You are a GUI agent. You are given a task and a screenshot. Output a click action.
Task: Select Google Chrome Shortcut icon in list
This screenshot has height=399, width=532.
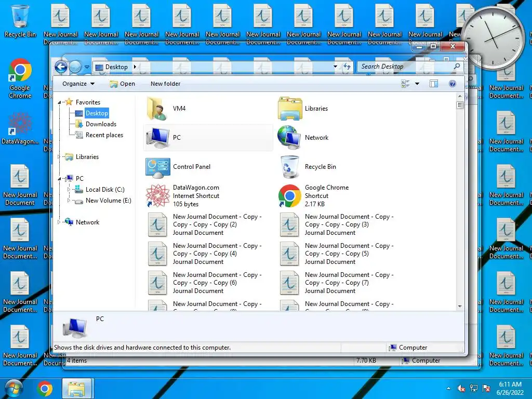(x=289, y=196)
